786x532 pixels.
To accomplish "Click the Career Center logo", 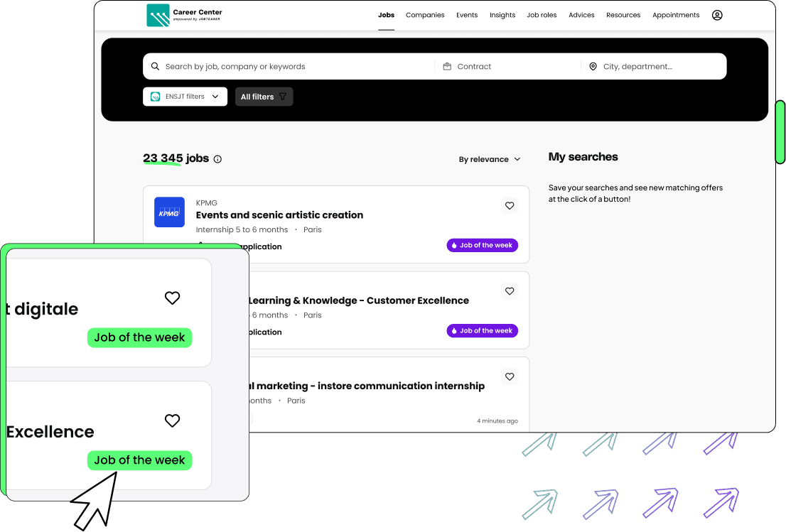I will point(184,15).
